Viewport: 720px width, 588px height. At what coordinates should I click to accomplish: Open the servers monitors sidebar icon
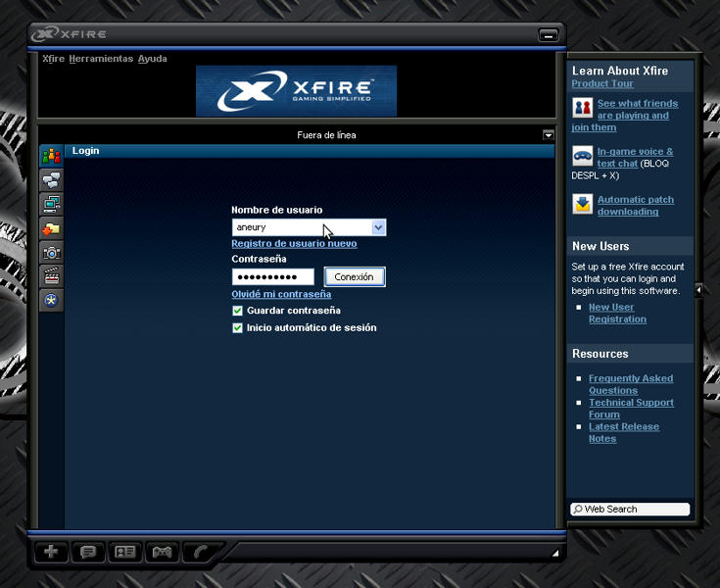click(x=51, y=204)
